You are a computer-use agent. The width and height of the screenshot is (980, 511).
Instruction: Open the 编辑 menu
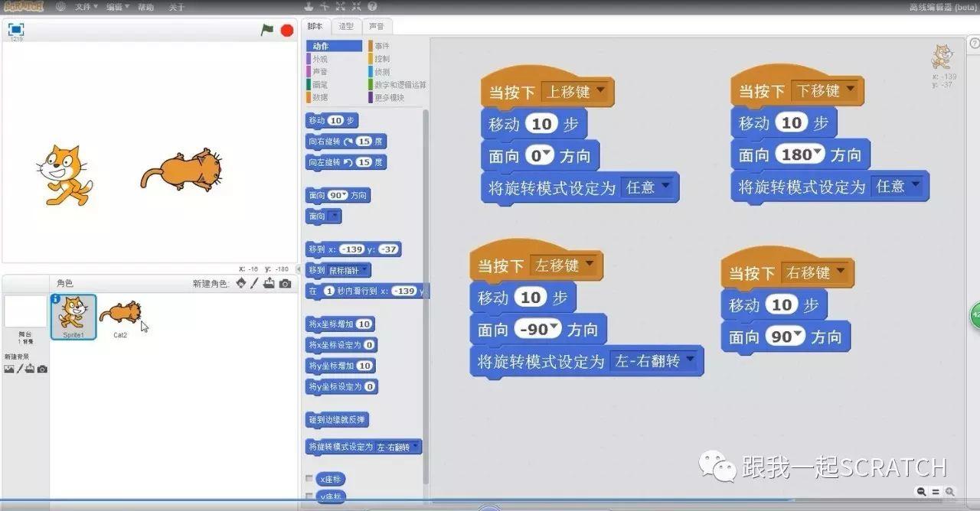pyautogui.click(x=117, y=7)
